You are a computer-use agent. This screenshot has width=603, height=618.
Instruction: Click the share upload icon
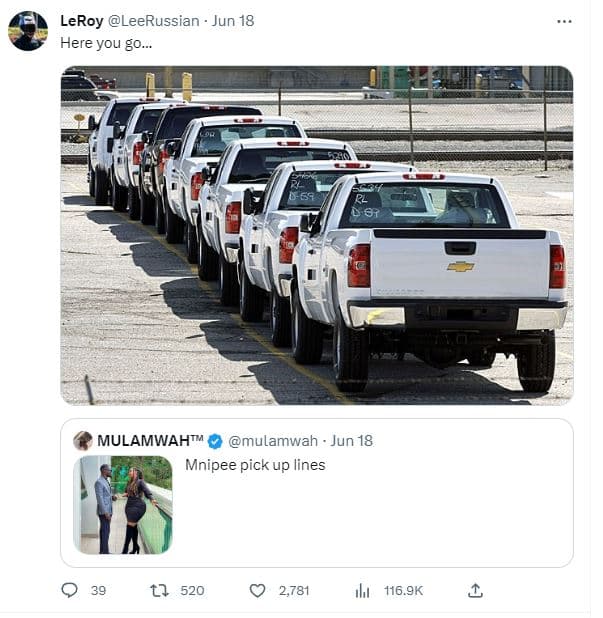tap(475, 590)
